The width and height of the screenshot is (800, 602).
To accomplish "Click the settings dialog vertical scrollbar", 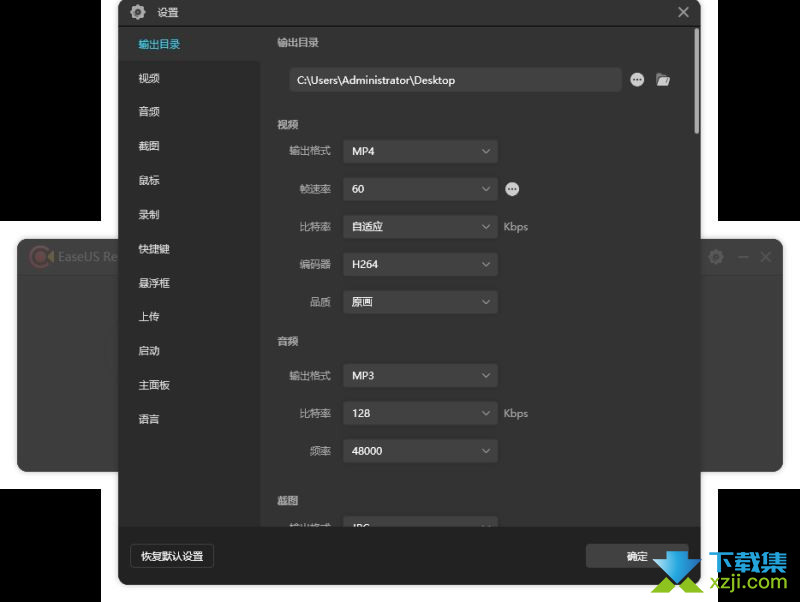I will click(x=696, y=82).
